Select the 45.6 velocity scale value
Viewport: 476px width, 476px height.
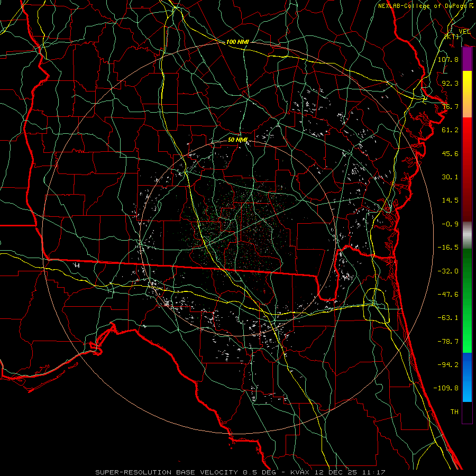click(x=450, y=153)
